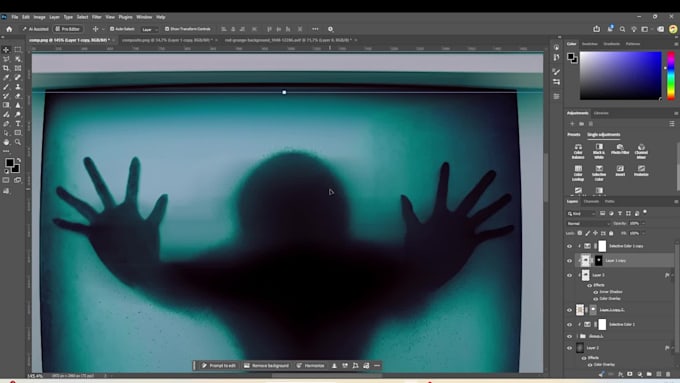Click the AI Assistant button
The image size is (680, 383).
[x=35, y=29]
